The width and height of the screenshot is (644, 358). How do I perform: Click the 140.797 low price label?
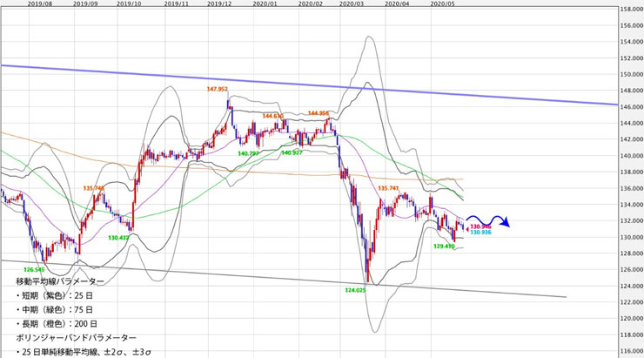coord(249,153)
